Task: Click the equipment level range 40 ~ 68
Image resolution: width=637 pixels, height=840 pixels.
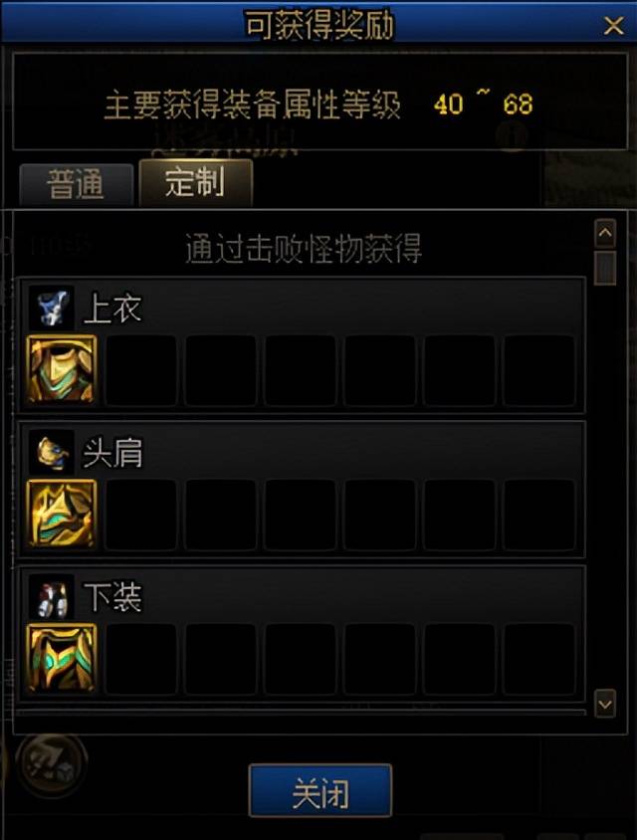Action: (484, 103)
